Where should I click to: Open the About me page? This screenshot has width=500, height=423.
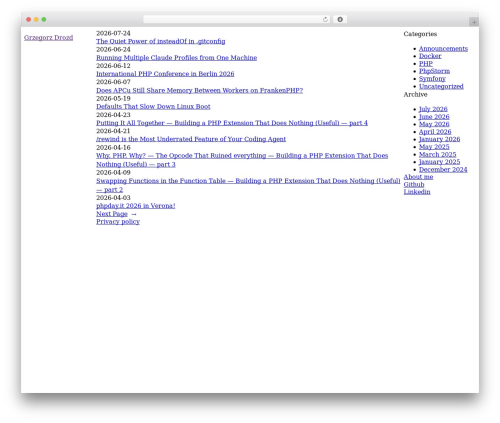(x=418, y=177)
